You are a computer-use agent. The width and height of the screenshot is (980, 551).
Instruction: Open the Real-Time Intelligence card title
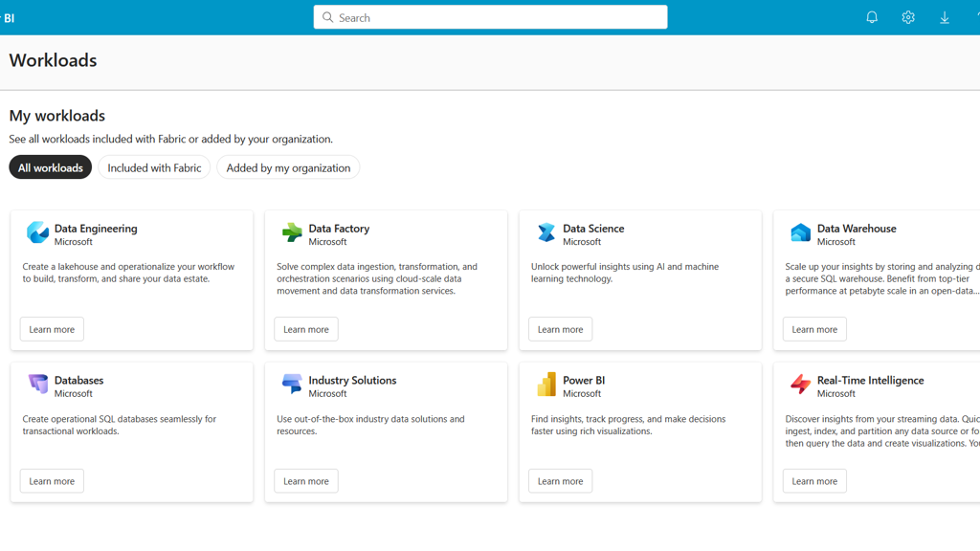click(870, 380)
